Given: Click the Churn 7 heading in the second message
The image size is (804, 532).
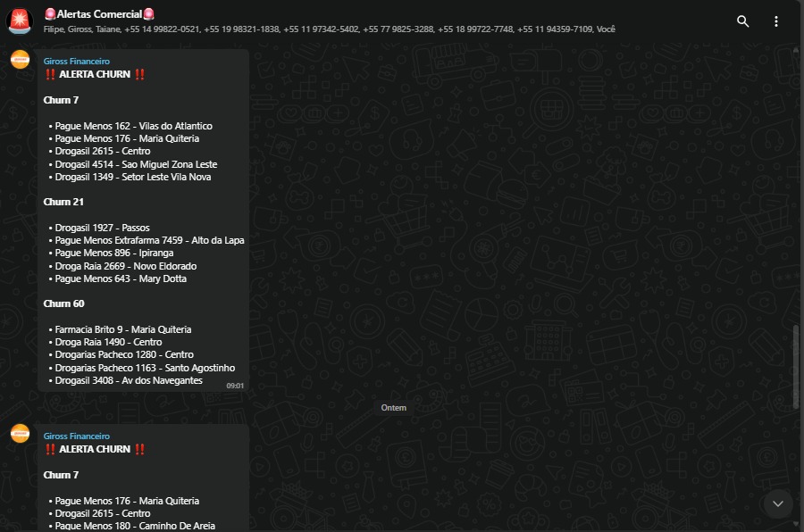Looking at the screenshot, I should 61,475.
